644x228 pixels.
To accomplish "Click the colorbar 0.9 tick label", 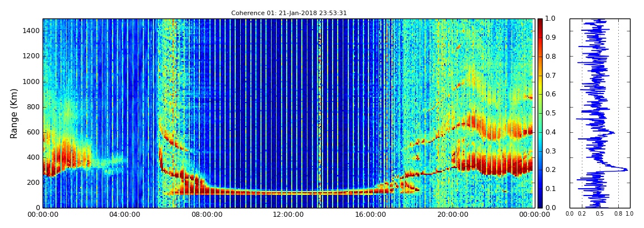I will [549, 38].
